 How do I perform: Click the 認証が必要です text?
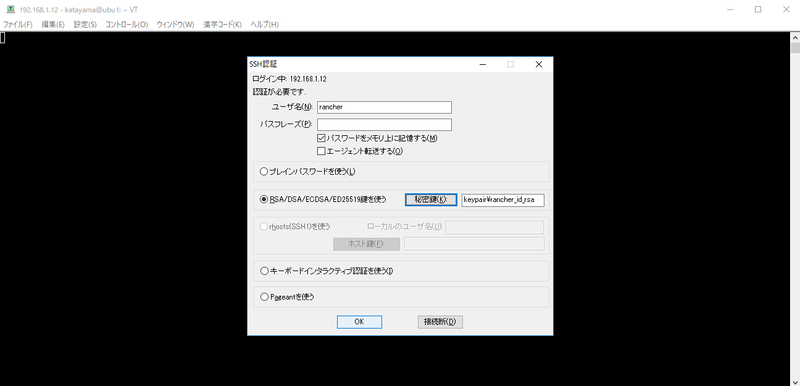point(279,92)
